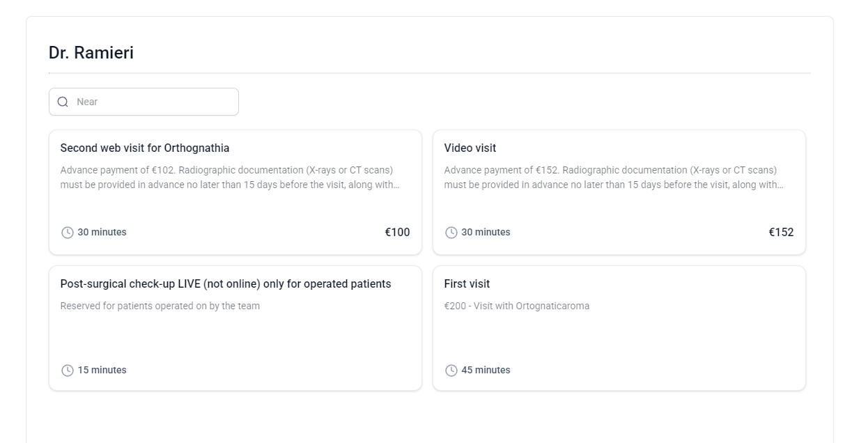The image size is (868, 443).
Task: Click 30 minutes label in Video visit card
Action: (x=486, y=233)
